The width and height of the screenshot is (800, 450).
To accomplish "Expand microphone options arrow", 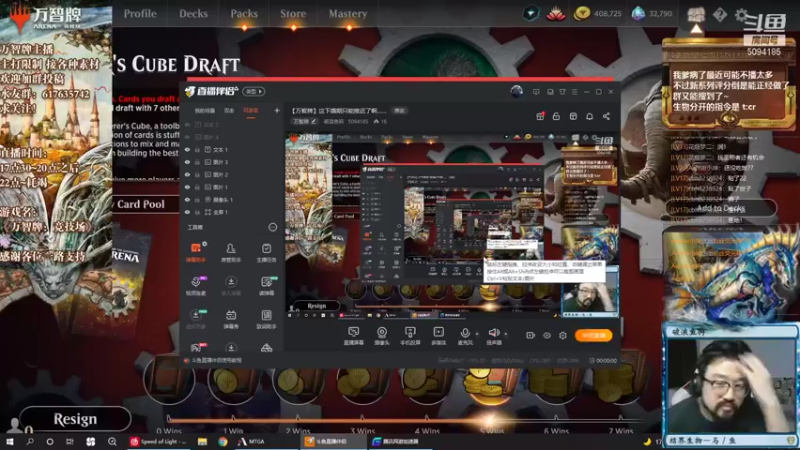I will 477,334.
